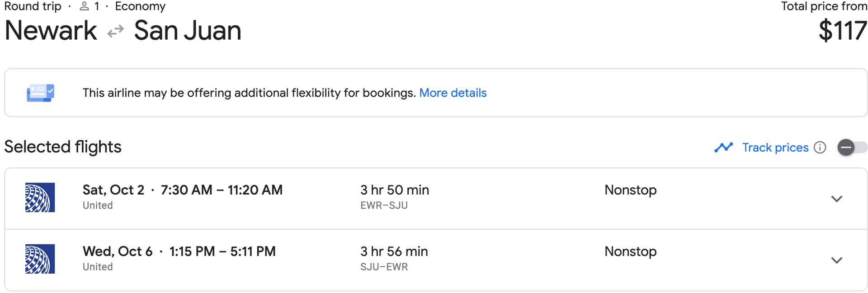Open the Economy cabin class selector
Screen dimensions: 868x293
point(140,6)
